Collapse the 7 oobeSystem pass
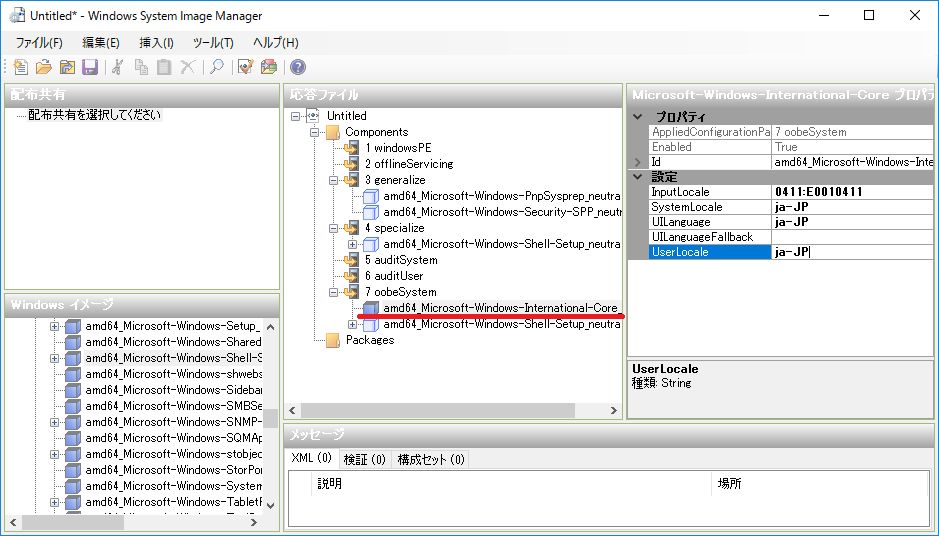 (x=333, y=292)
